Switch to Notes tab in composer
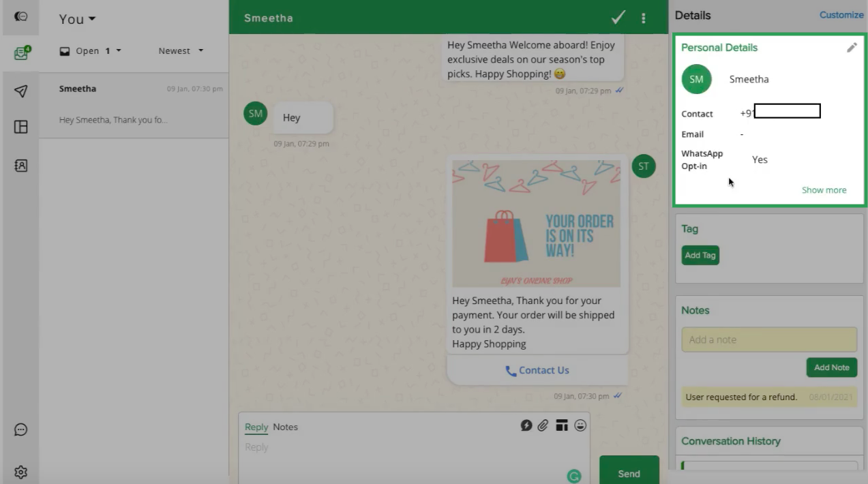868x484 pixels. point(285,427)
